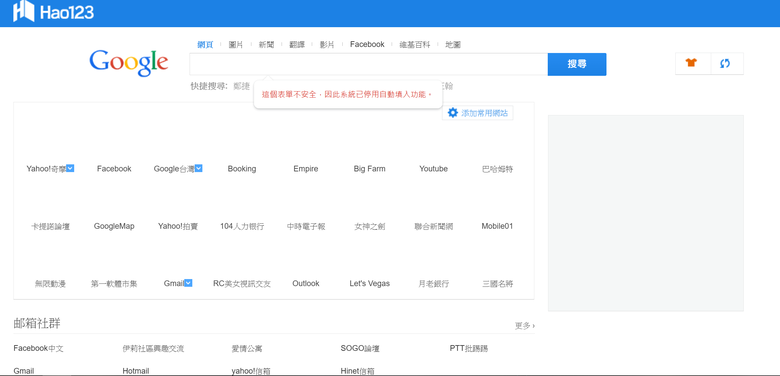This screenshot has height=376, width=780.
Task: Open the 女神之劍 site link
Action: (369, 226)
